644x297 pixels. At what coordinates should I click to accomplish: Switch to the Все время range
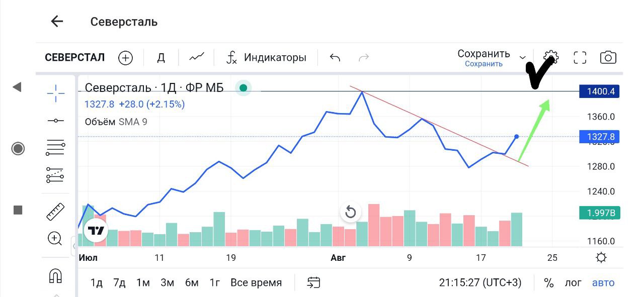(x=256, y=282)
